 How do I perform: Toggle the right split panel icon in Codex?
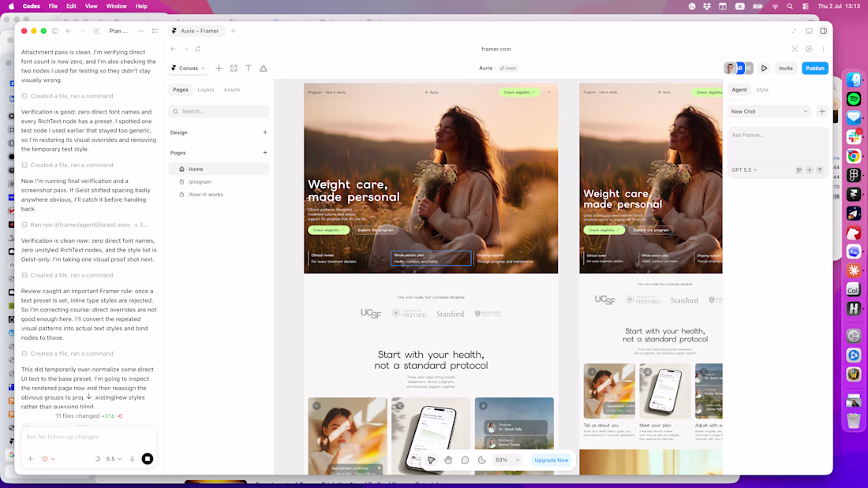[823, 31]
